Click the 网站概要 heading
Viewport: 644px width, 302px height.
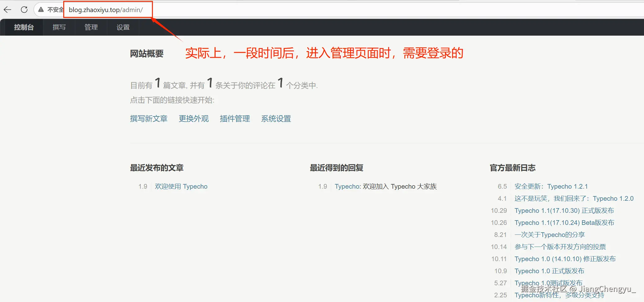click(x=147, y=54)
